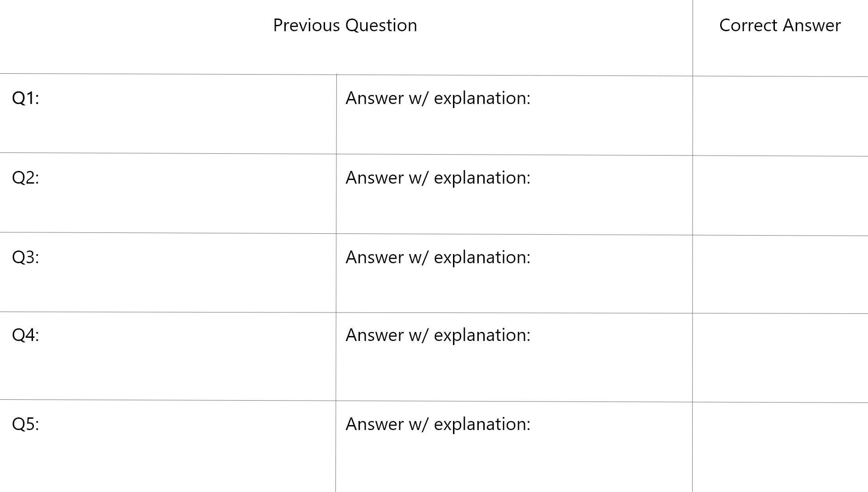
Task: Click Correct Answer cell for Q2 row
Action: (780, 195)
